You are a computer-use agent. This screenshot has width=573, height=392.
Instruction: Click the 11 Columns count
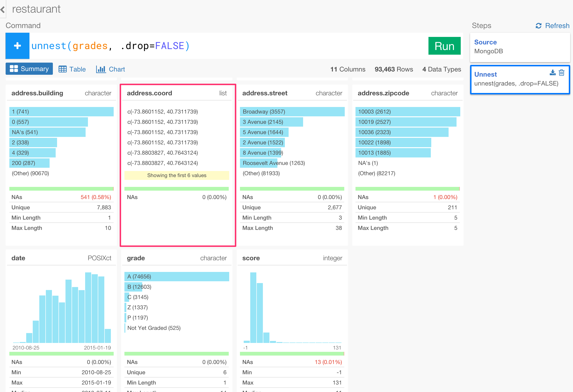coord(348,69)
